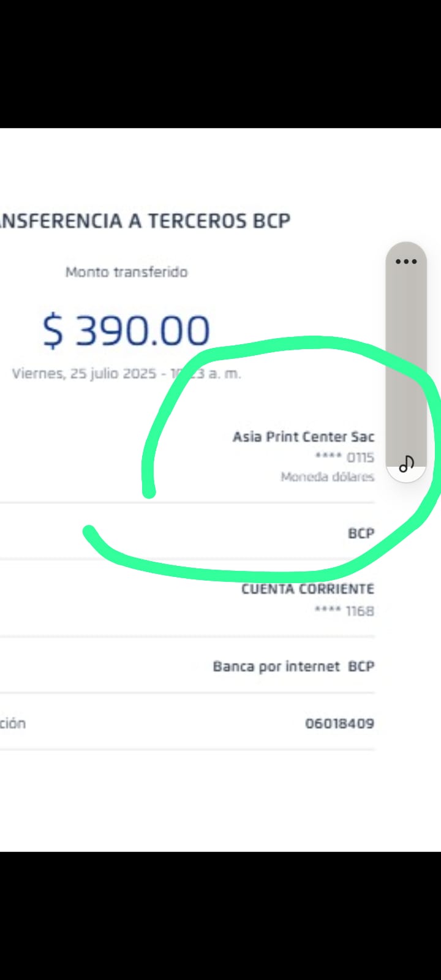This screenshot has width=441, height=980.
Task: Click the recipient account number ending 0115
Action: tap(345, 458)
